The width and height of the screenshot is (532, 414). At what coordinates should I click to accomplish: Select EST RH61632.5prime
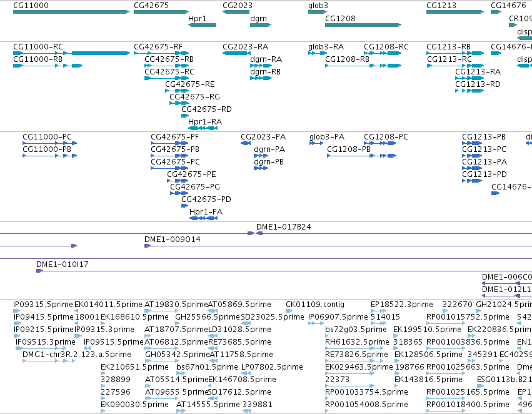(x=357, y=342)
